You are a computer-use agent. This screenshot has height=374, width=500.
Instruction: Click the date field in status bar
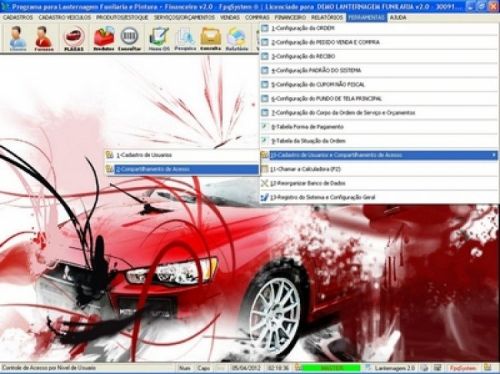(x=246, y=368)
